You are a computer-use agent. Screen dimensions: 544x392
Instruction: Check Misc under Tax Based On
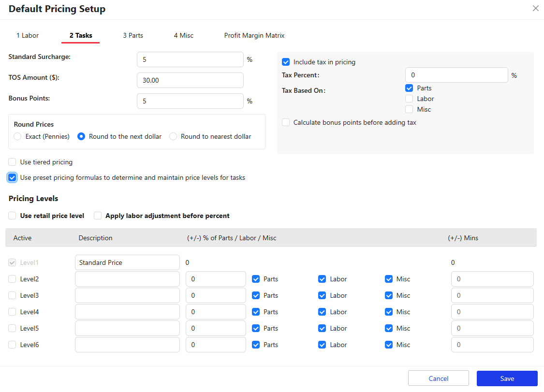click(410, 109)
